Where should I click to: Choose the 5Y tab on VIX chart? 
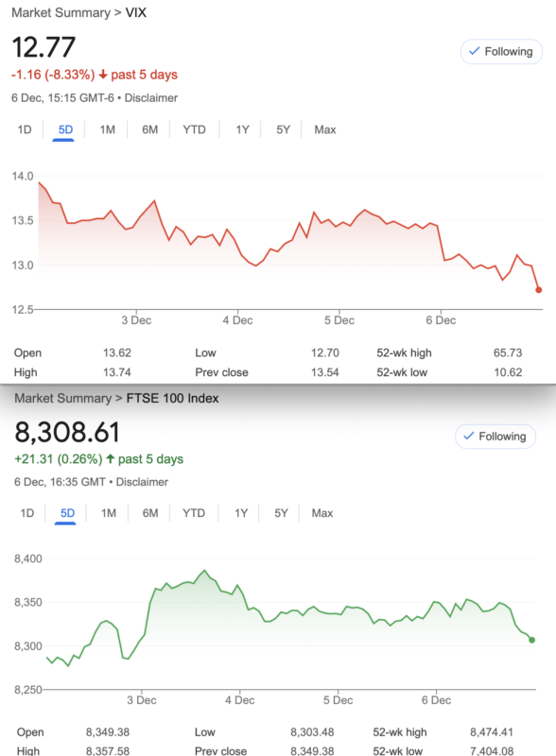(x=284, y=129)
